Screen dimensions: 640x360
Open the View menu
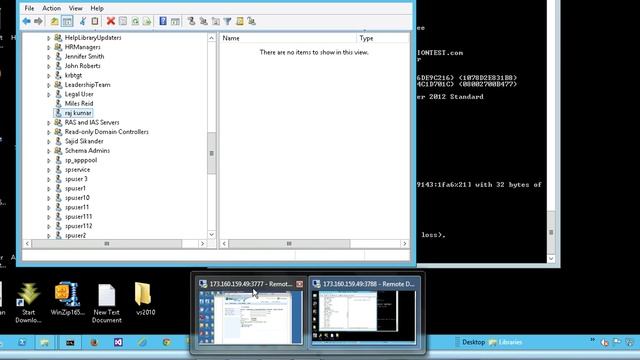75,8
